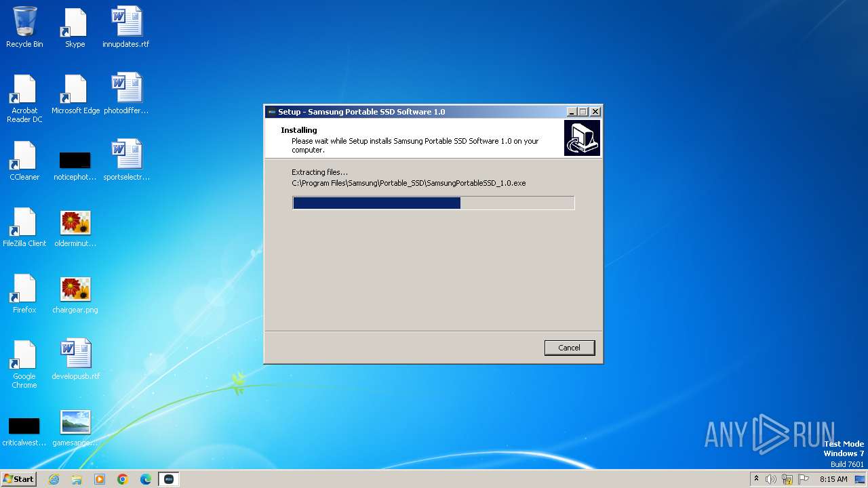
Task: Click the 'Installing' heading text
Action: coord(299,130)
